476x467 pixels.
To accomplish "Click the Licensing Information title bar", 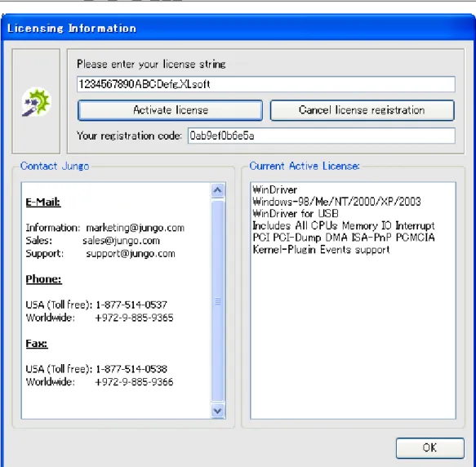I will [238, 28].
